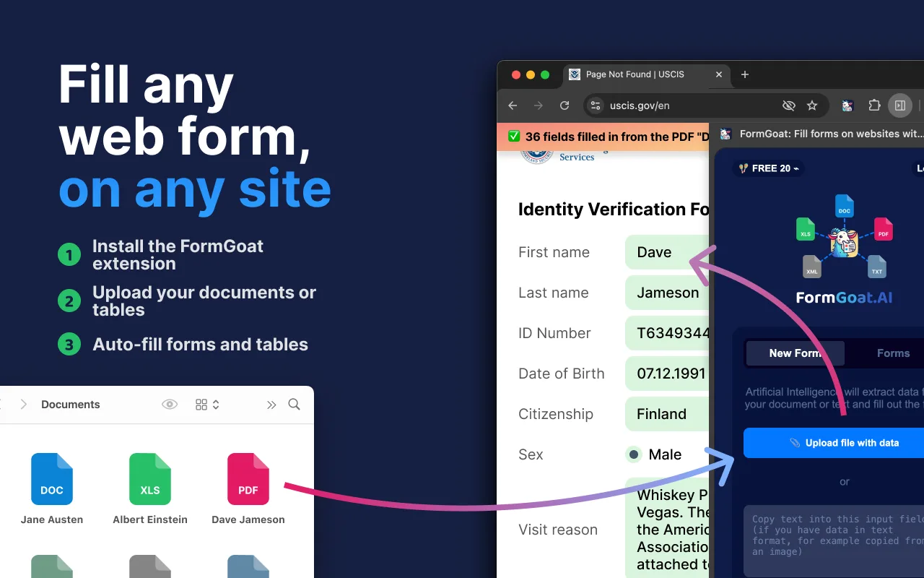Open the Jane Austen DOC file
This screenshot has width=924, height=578.
coord(52,488)
